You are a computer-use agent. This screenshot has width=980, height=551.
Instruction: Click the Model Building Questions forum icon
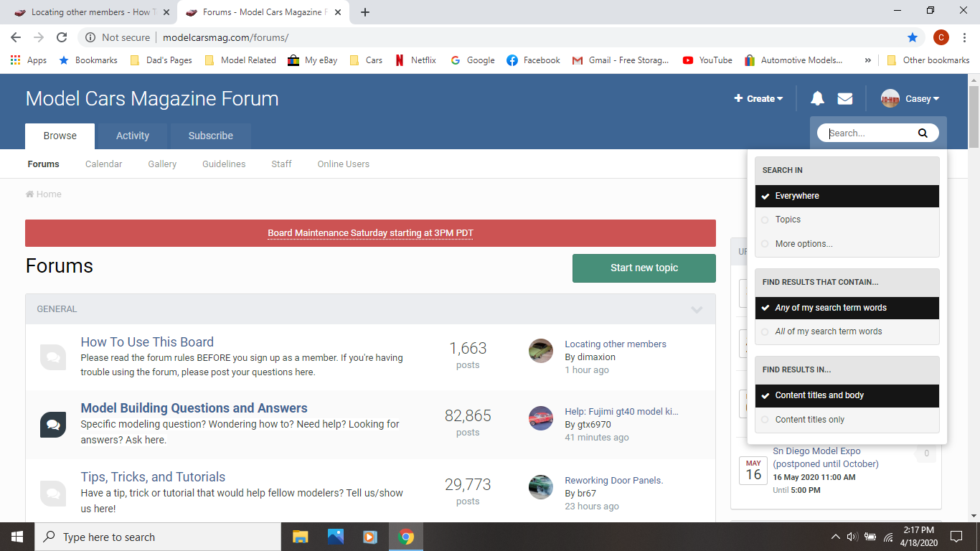point(53,425)
